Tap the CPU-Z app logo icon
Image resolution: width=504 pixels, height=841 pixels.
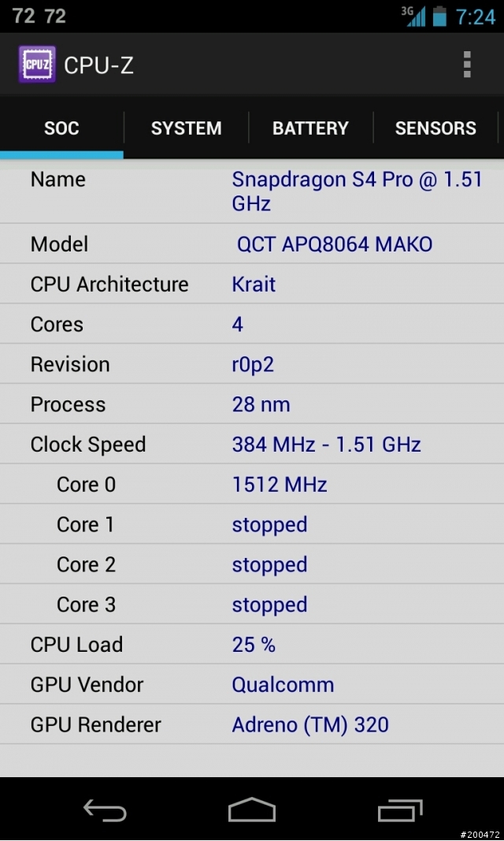37,65
